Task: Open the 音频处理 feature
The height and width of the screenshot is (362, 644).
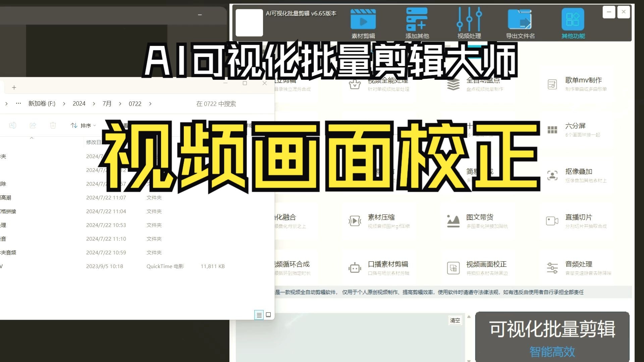Action: point(579,268)
